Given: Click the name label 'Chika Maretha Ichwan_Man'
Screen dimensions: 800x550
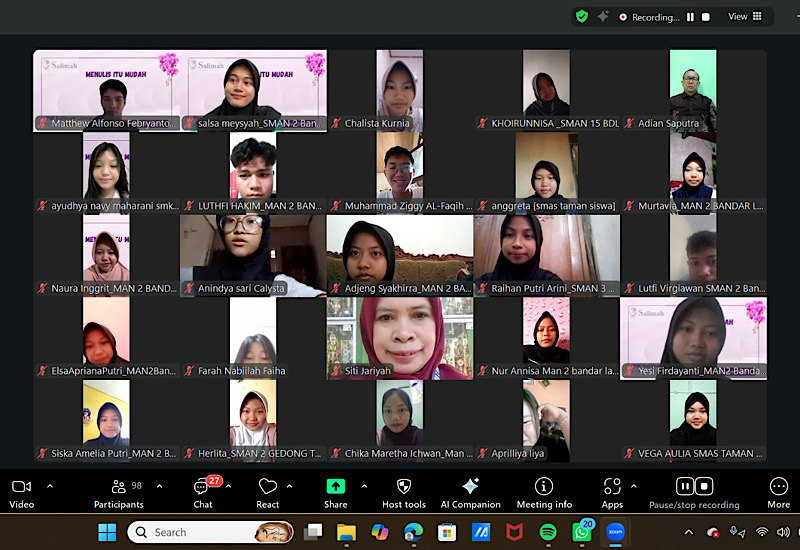Looking at the screenshot, I should (405, 454).
